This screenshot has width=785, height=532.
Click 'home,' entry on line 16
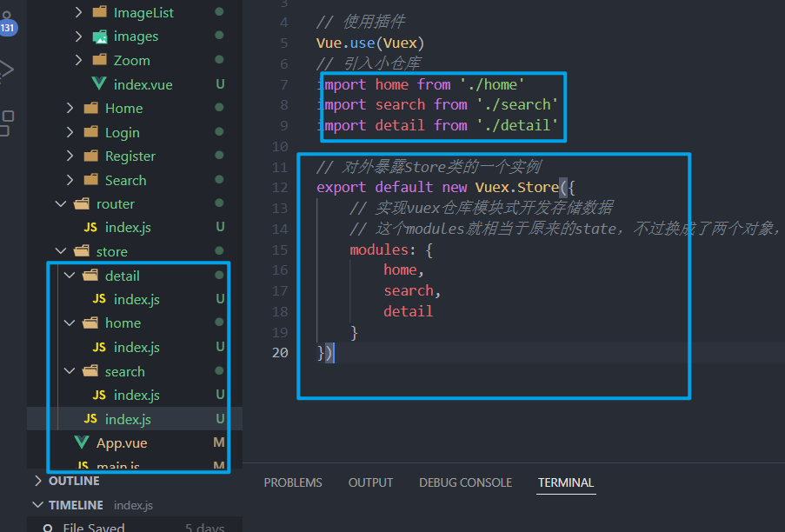click(403, 269)
